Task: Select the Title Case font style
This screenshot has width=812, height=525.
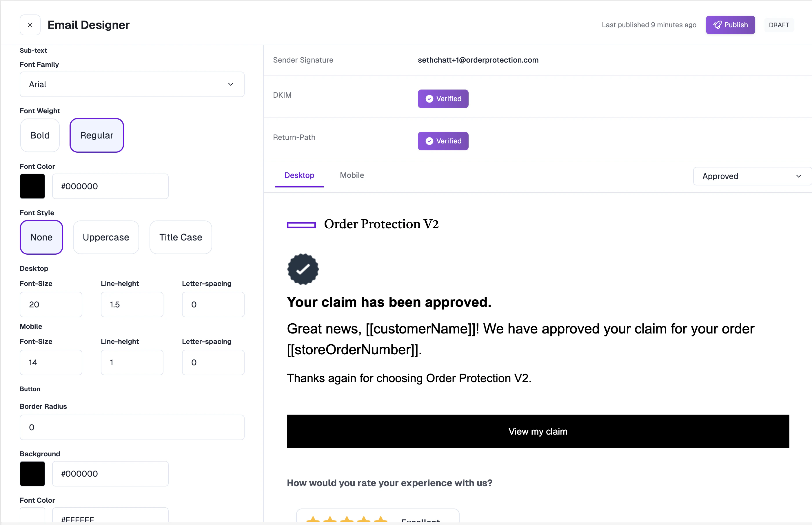Action: 180,237
